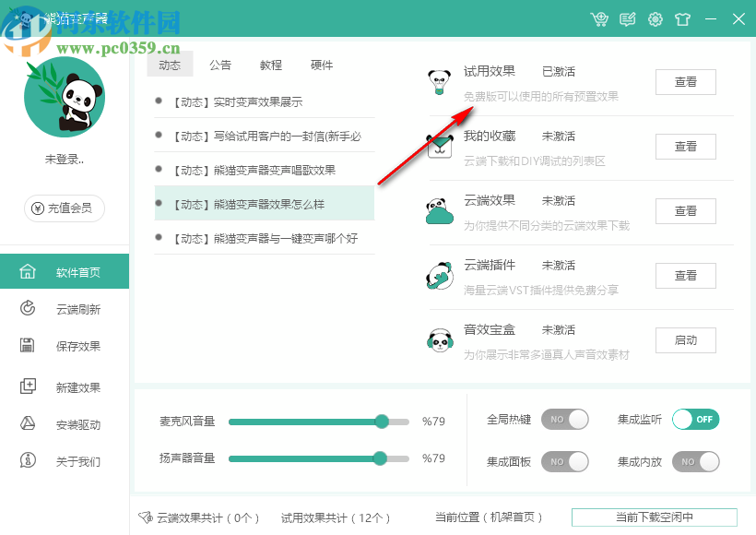This screenshot has width=756, height=535.
Task: Switch to the 公告 tab
Action: coord(220,65)
